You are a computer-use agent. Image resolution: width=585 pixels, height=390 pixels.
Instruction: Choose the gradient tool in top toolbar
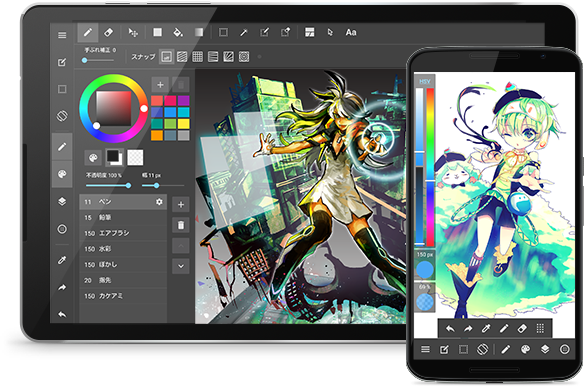point(199,32)
